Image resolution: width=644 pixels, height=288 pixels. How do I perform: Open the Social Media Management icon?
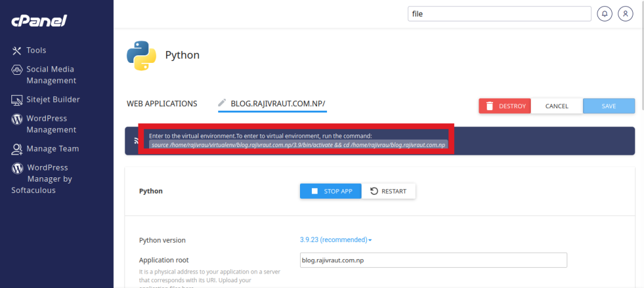(x=16, y=69)
